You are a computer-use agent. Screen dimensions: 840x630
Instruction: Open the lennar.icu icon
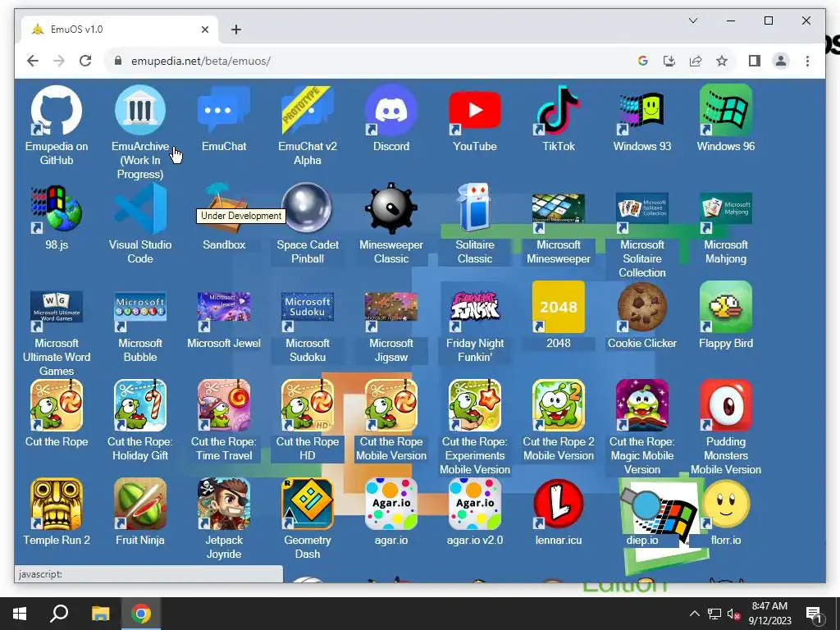558,504
